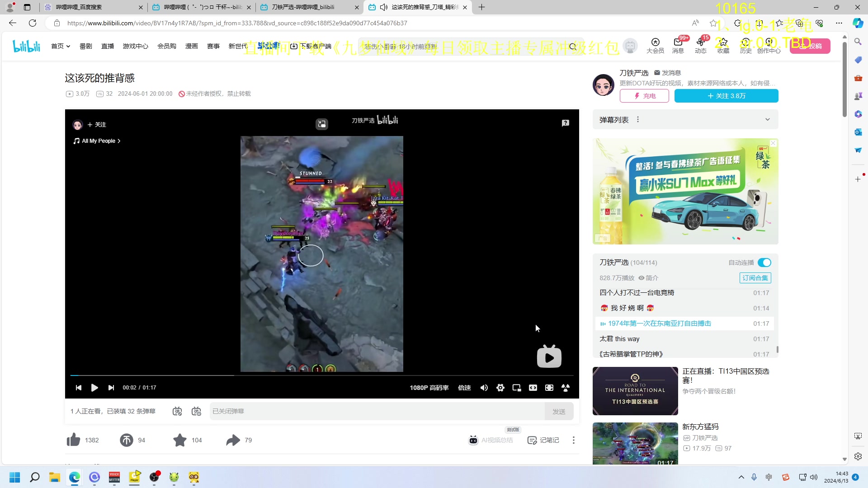
Task: Click the mini-window icon at player top center
Action: [321, 124]
